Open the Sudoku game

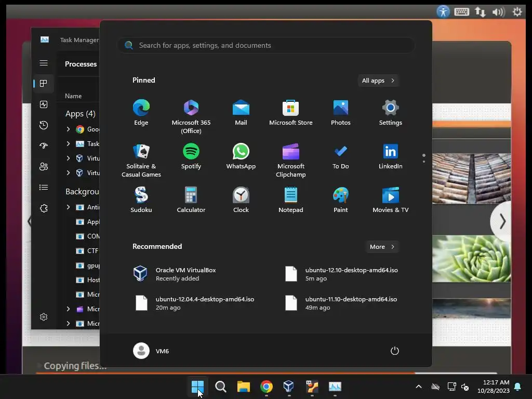[141, 200]
